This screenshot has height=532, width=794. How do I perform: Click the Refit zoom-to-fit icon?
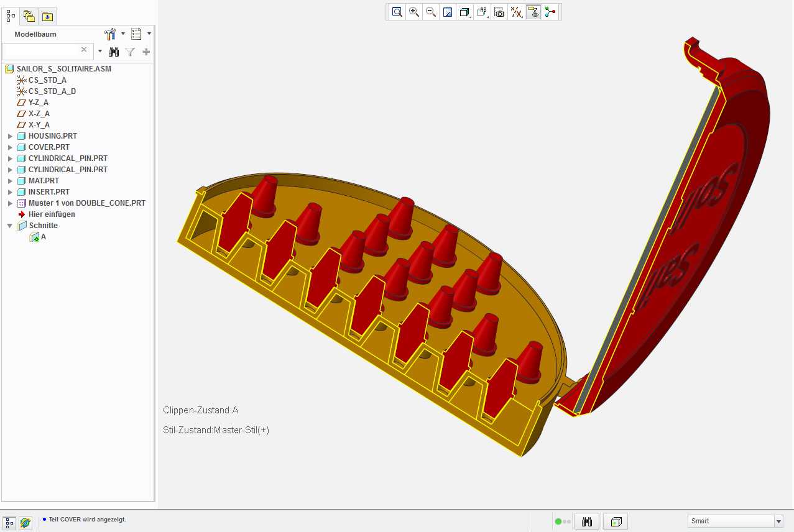point(397,12)
